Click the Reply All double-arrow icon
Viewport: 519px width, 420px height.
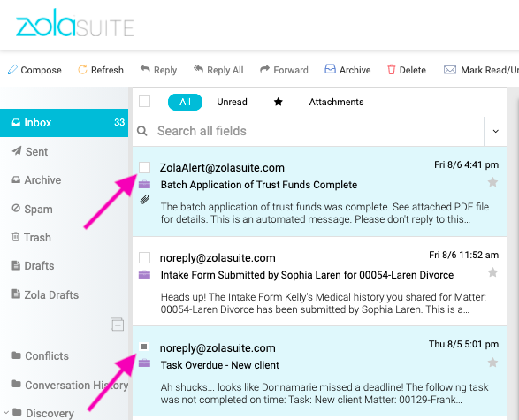click(x=198, y=69)
